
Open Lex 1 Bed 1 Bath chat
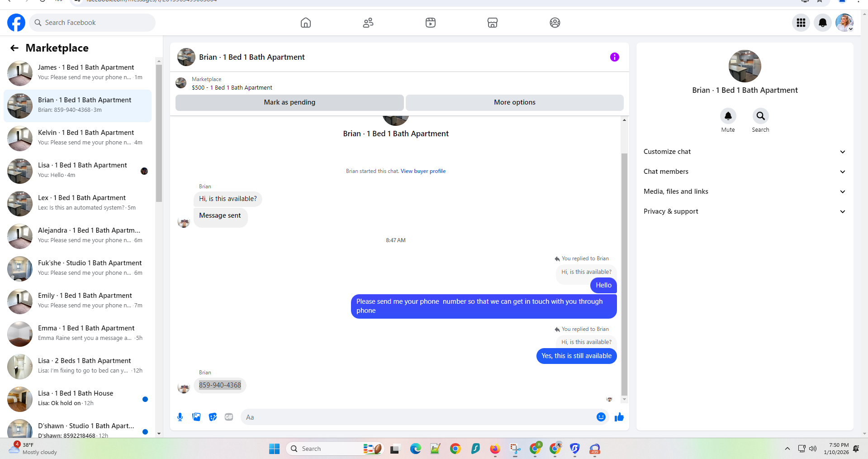click(x=78, y=203)
